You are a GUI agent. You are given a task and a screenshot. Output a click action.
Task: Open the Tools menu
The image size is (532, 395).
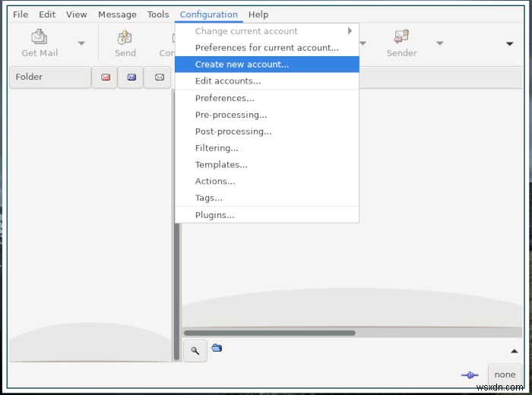click(158, 14)
